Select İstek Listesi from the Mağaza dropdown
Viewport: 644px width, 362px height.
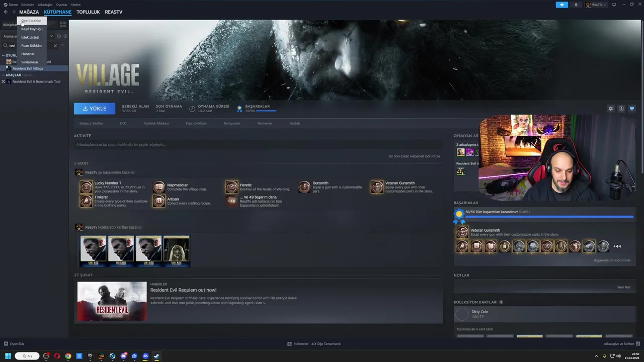click(32, 37)
